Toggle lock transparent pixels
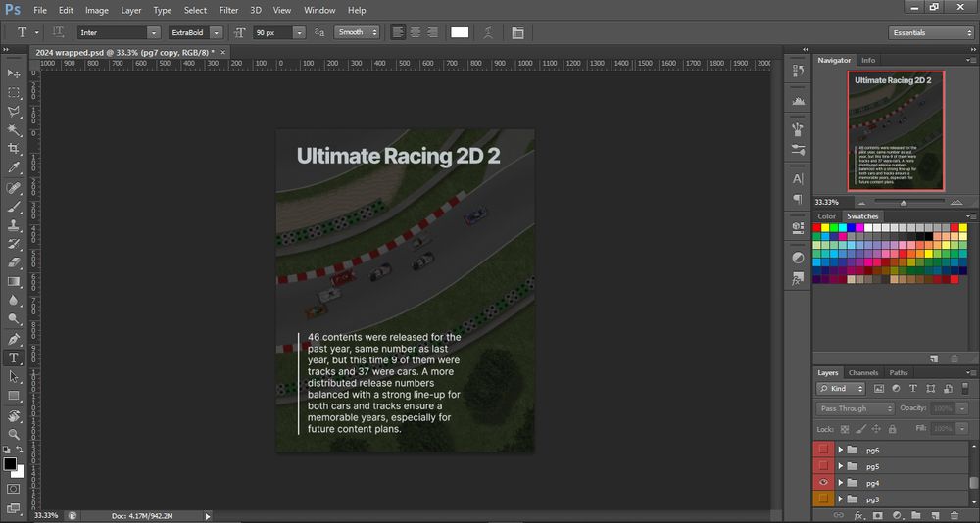The image size is (980, 523). tap(845, 429)
